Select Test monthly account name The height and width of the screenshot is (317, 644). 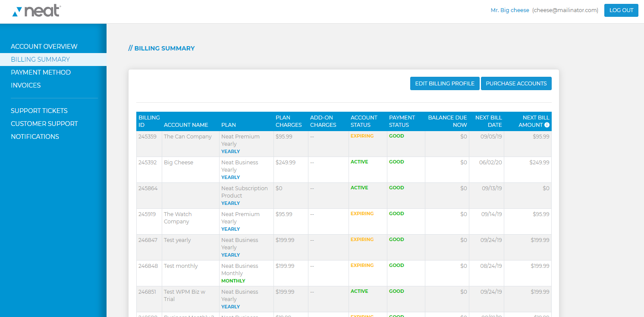pyautogui.click(x=181, y=266)
